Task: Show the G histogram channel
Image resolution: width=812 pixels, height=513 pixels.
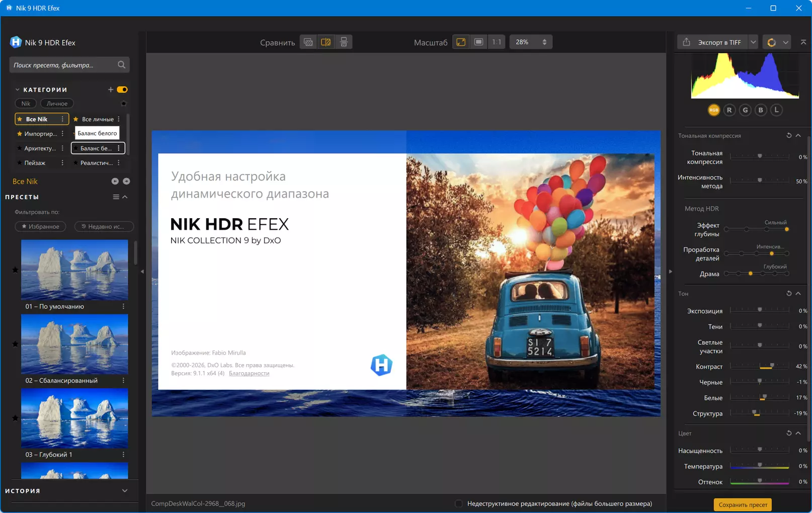Action: (x=745, y=110)
